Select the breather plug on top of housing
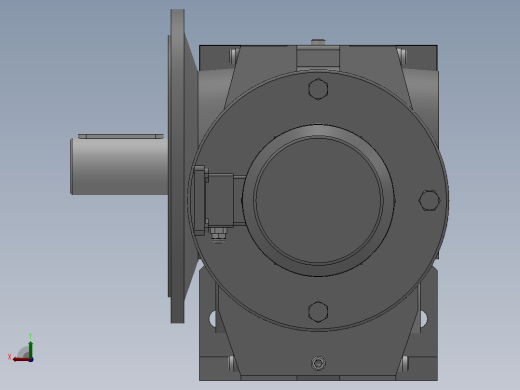The image size is (520, 390). click(x=318, y=42)
